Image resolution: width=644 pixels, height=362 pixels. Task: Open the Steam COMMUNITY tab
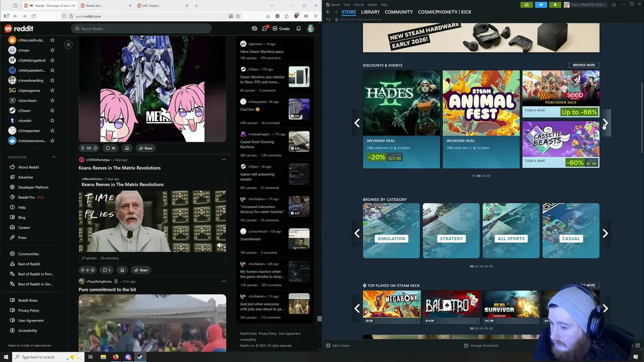point(398,12)
